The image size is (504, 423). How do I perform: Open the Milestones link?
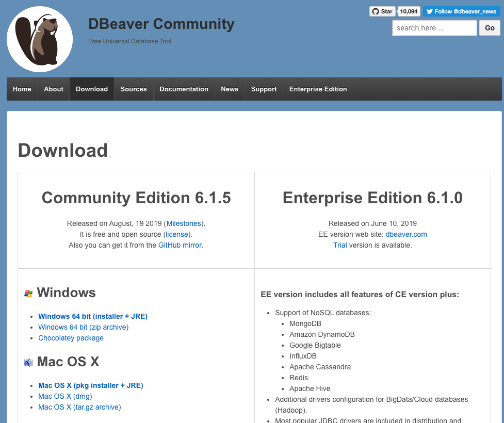pos(184,223)
